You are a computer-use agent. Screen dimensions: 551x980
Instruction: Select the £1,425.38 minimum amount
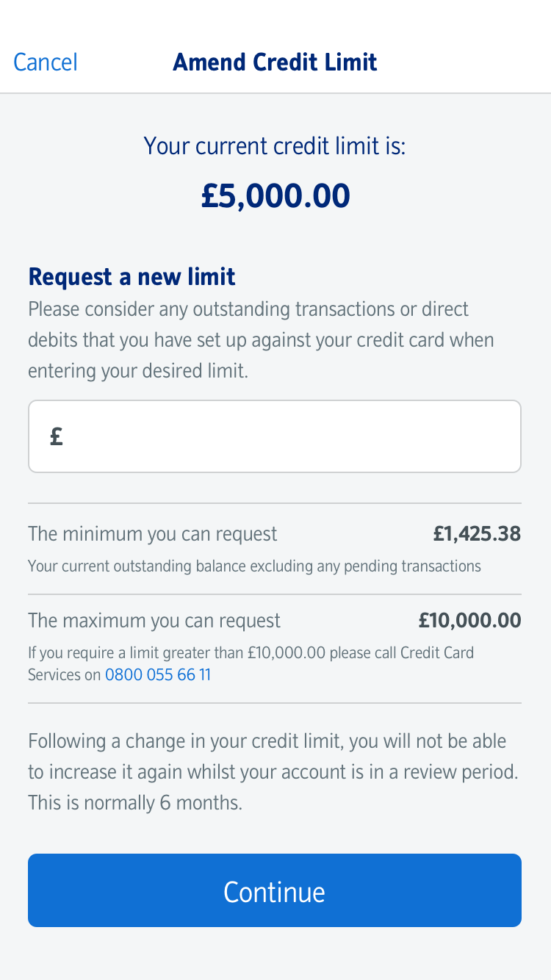[x=477, y=534]
